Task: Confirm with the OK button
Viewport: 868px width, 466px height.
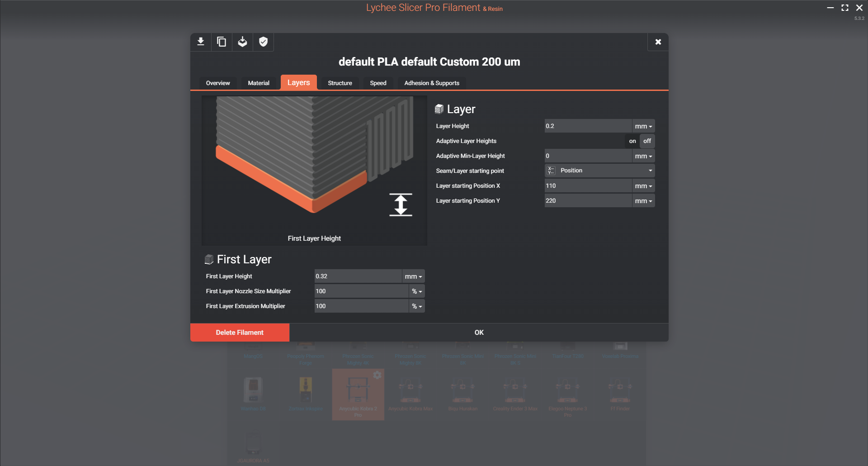Action: click(x=479, y=333)
